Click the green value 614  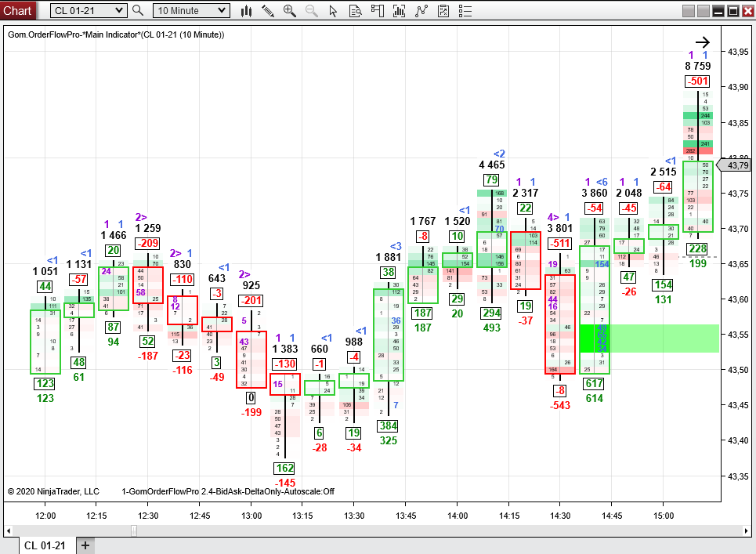(x=594, y=398)
